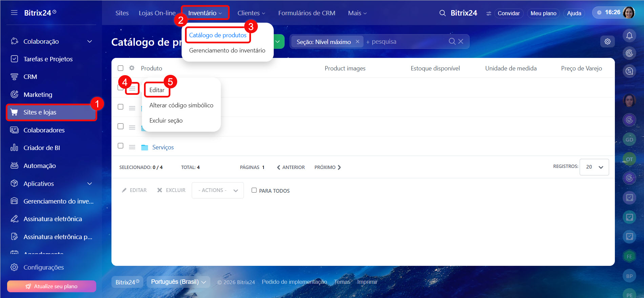
Task: Click the search magnifier icon in top bar
Action: tap(442, 13)
